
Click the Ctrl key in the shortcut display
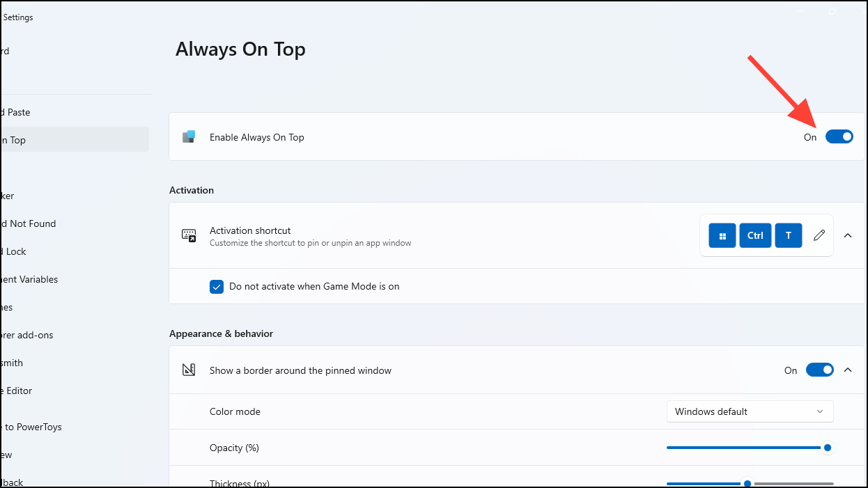[x=755, y=235]
